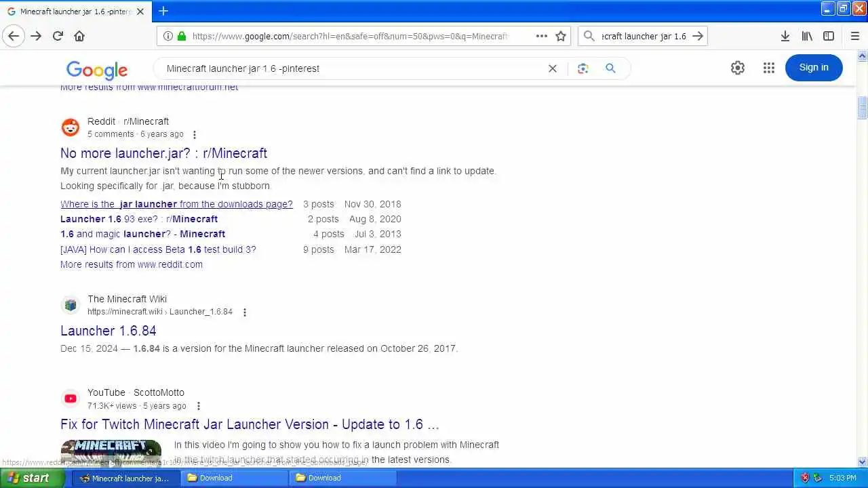Image resolution: width=868 pixels, height=488 pixels.
Task: Click the magnifier in the Firefox search box
Action: pyautogui.click(x=589, y=36)
